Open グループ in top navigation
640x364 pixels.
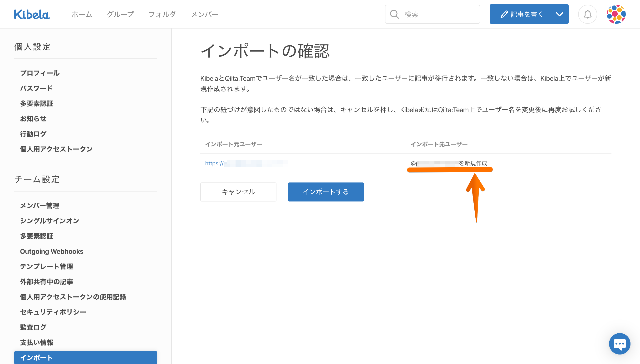tap(120, 14)
